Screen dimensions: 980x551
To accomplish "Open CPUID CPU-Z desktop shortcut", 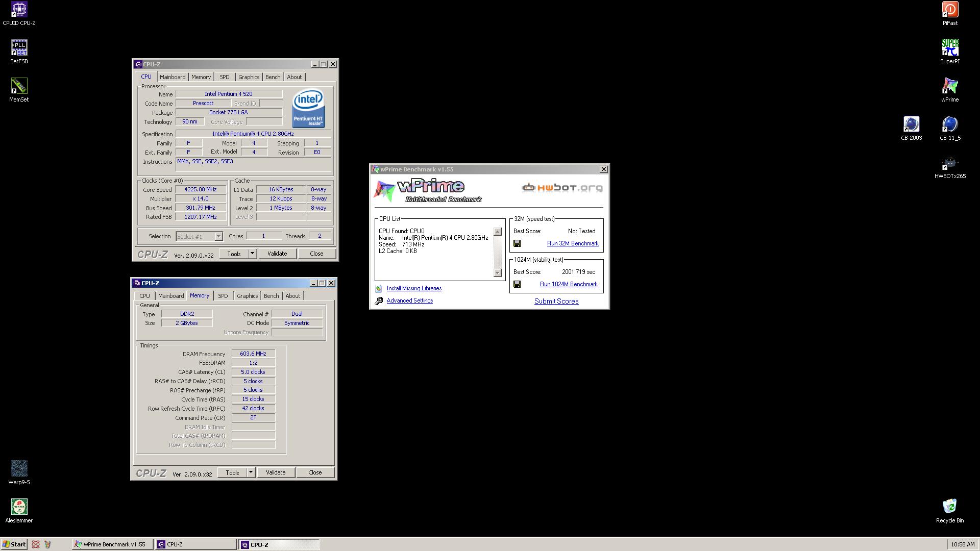I will (x=19, y=14).
